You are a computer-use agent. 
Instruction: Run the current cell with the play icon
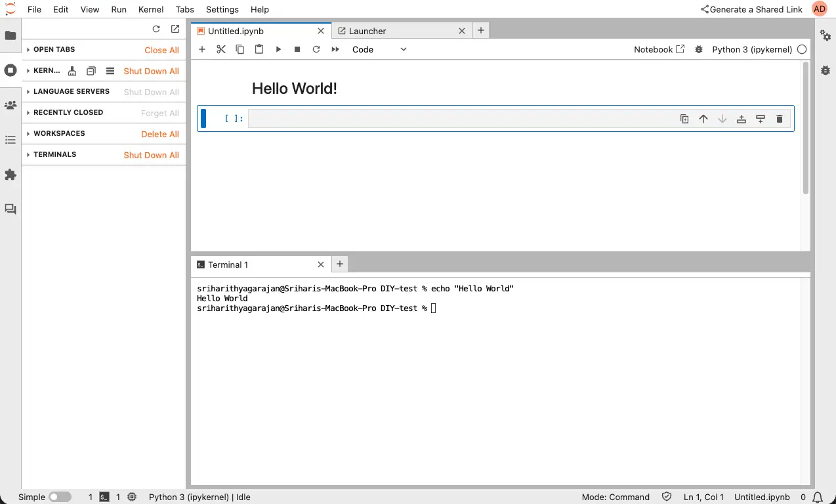click(x=278, y=49)
